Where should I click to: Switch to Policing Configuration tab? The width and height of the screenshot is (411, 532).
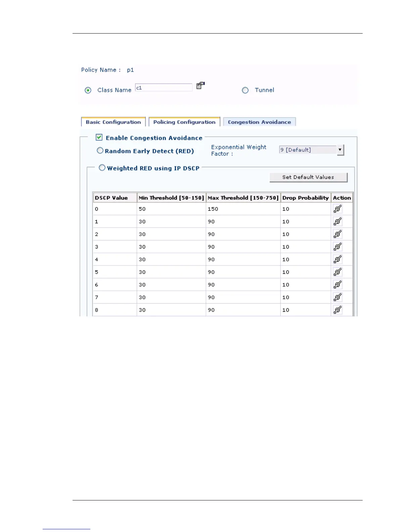(184, 122)
